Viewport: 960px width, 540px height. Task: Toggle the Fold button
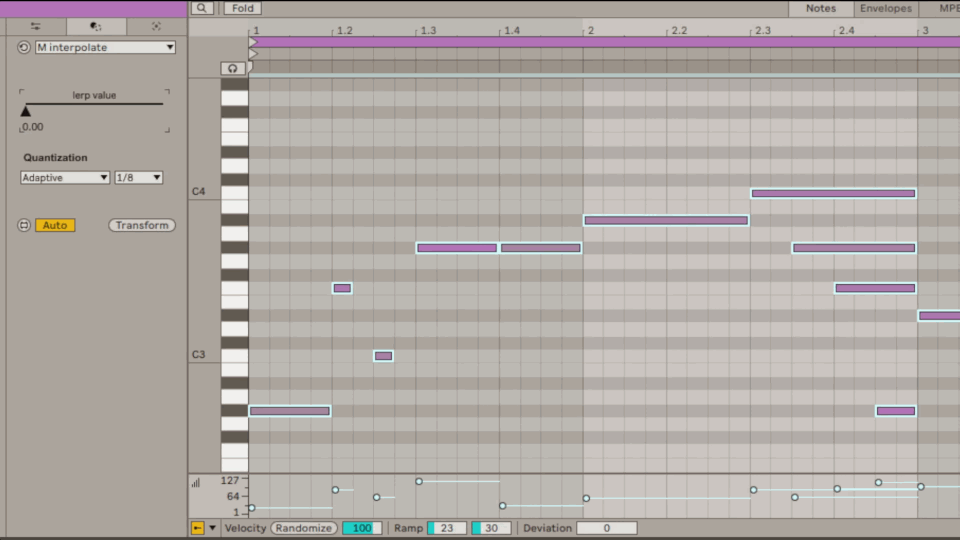click(241, 8)
